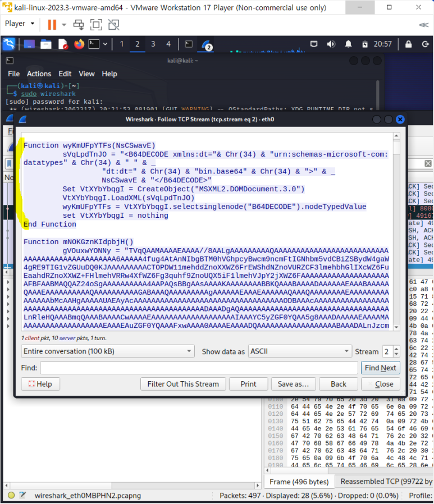Open the Help menu in the terminal
434x504 pixels.
pos(109,74)
